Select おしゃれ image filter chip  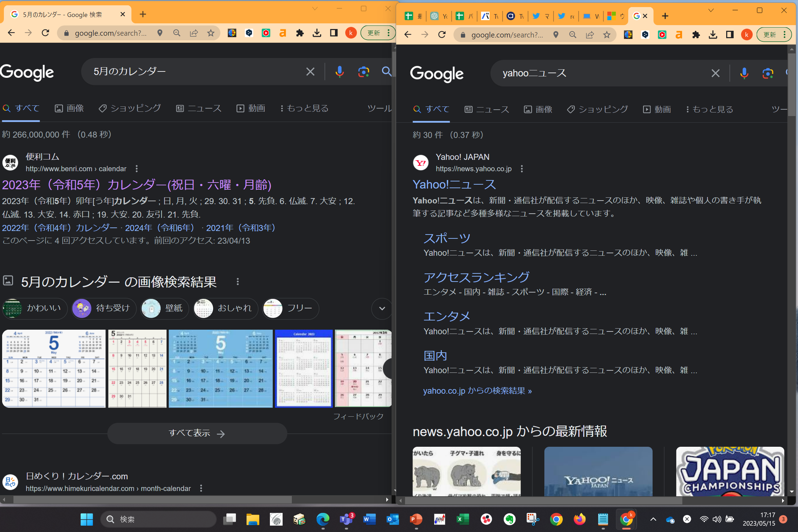(226, 308)
